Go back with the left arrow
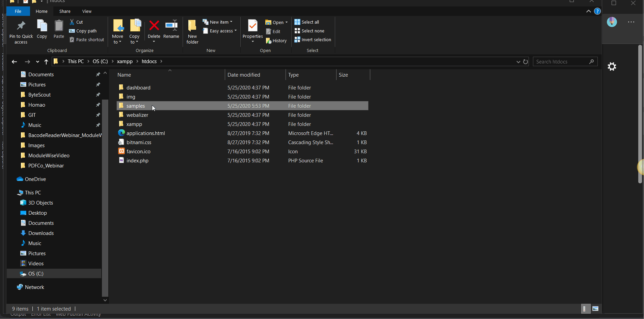 [14, 61]
